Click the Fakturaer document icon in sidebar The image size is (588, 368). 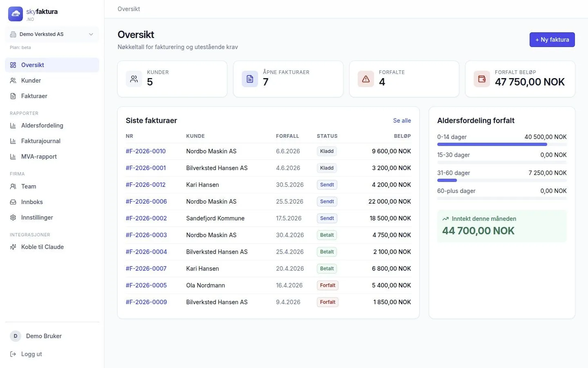13,96
